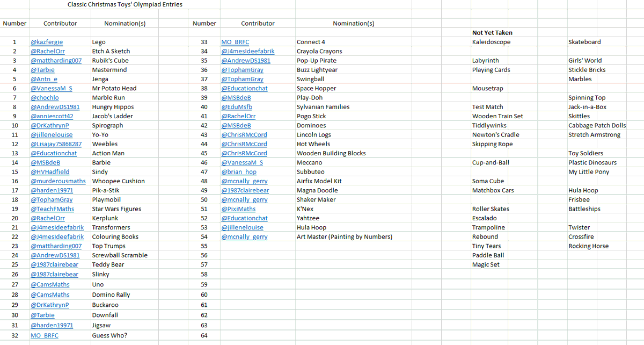Select the 'Magic Set' cell
This screenshot has width=644, height=345.
click(486, 264)
